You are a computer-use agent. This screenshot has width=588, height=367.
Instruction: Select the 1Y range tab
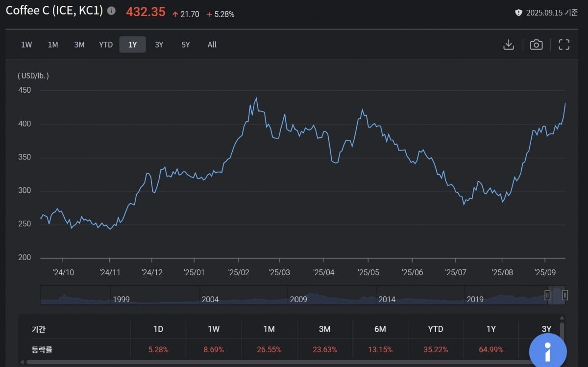coord(132,45)
